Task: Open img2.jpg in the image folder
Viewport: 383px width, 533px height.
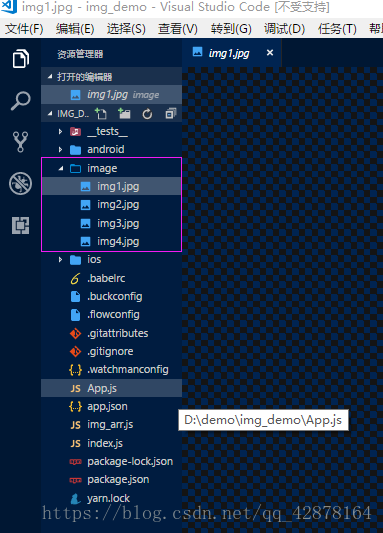Action: click(x=111, y=205)
